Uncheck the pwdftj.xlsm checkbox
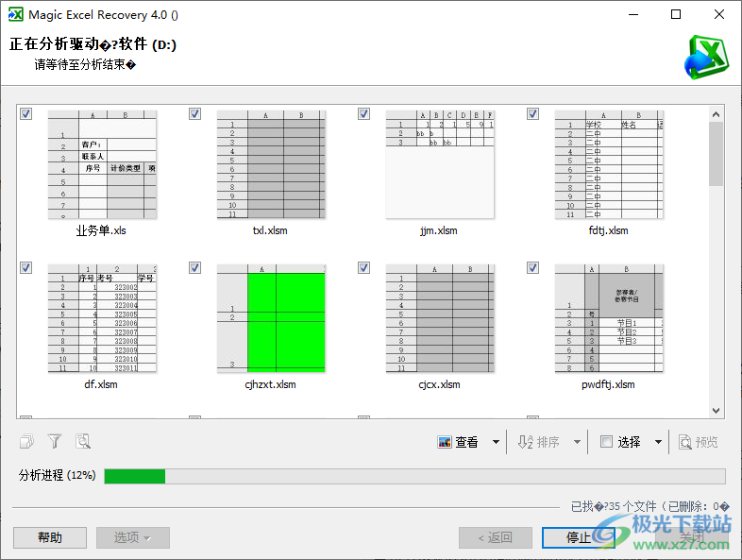 point(532,267)
